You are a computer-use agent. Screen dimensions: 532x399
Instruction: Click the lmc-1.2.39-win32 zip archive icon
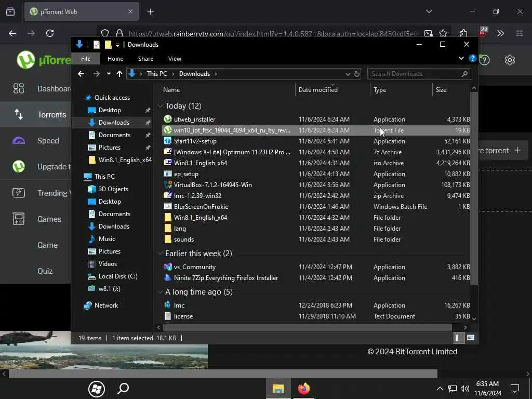coord(168,195)
